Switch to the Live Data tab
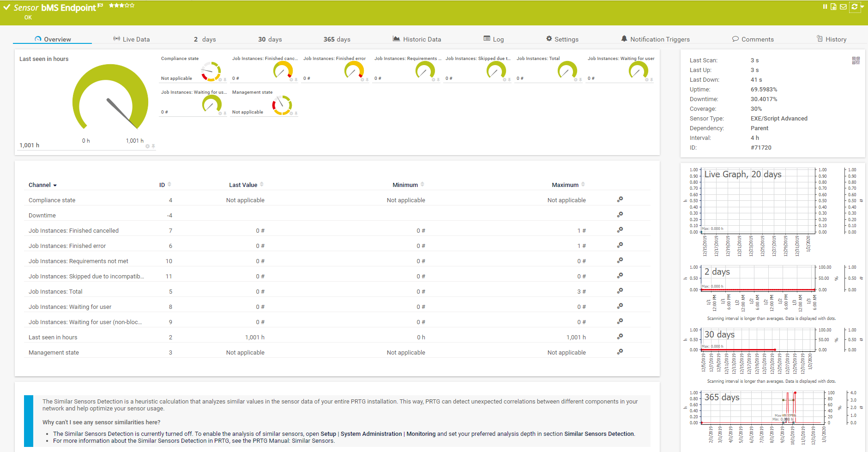 point(132,39)
